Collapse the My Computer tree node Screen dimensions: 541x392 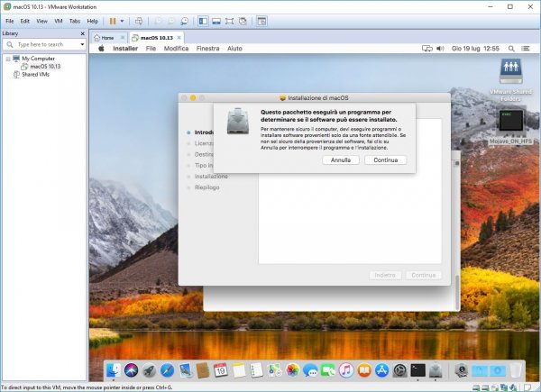point(8,59)
